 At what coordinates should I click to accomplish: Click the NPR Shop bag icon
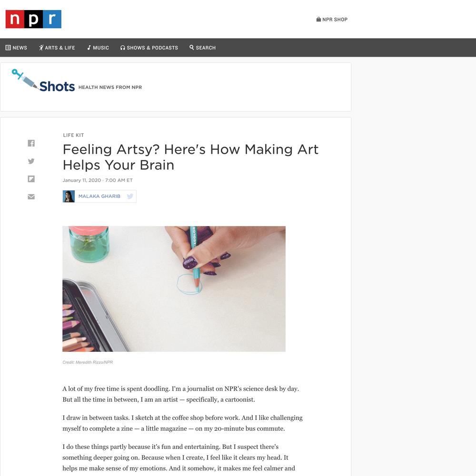[318, 20]
